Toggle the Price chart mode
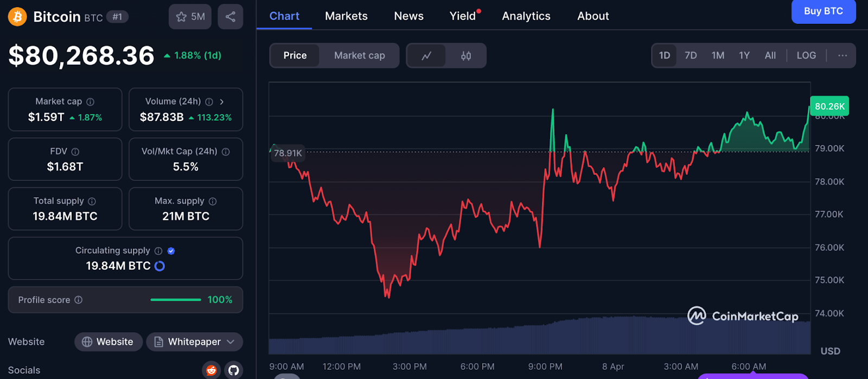868x379 pixels. pos(295,55)
